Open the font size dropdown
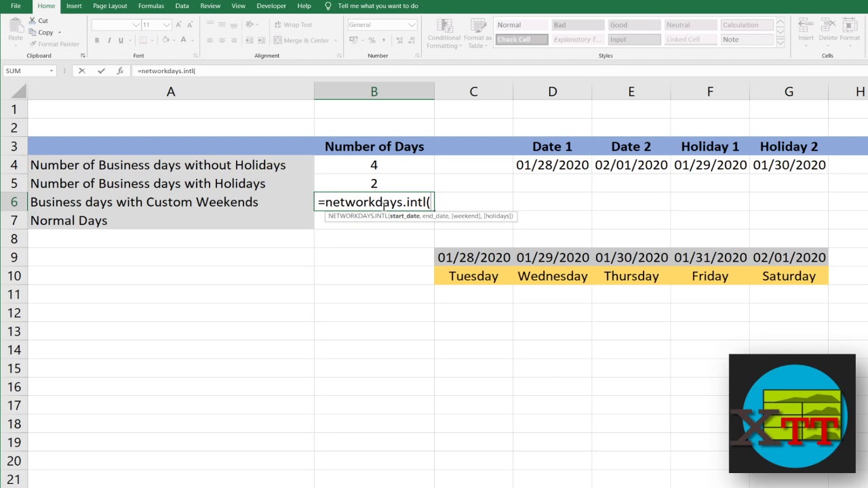This screenshot has width=868, height=488. tap(166, 25)
